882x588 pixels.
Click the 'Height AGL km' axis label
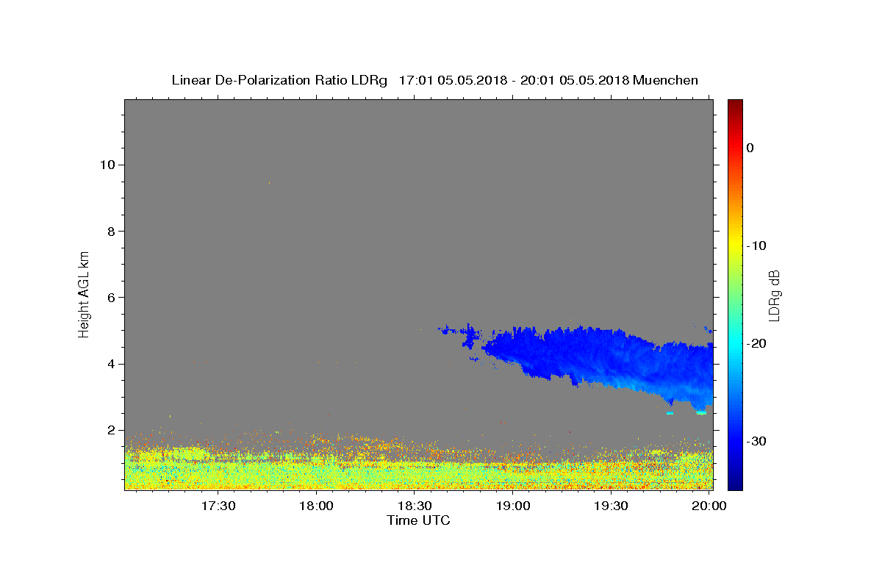click(x=85, y=293)
